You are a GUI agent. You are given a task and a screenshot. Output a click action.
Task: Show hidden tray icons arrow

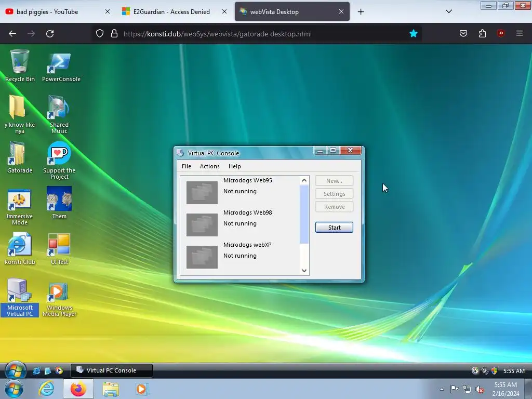pyautogui.click(x=442, y=389)
